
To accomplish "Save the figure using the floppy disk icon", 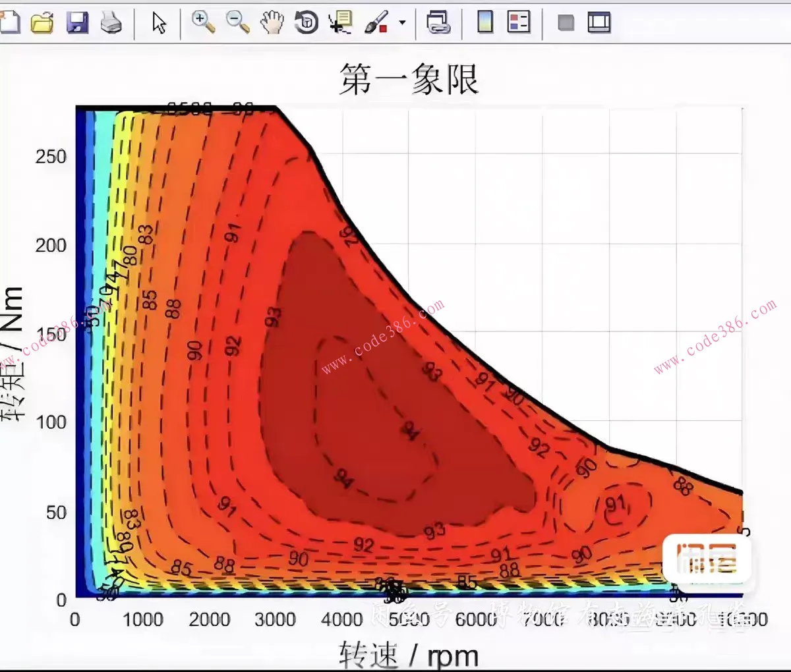I will click(77, 23).
